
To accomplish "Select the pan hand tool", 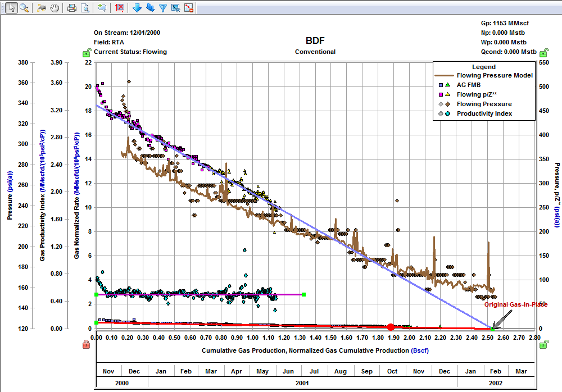I will click(55, 7).
